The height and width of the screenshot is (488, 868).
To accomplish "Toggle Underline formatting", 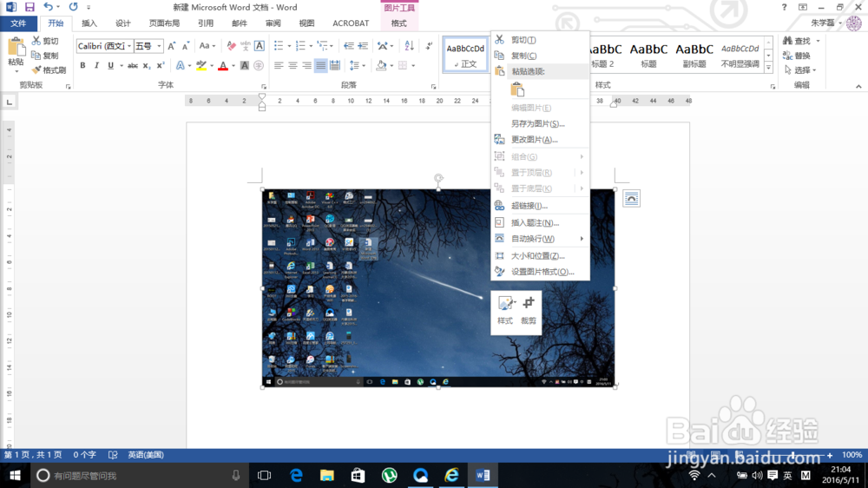I will click(x=111, y=65).
